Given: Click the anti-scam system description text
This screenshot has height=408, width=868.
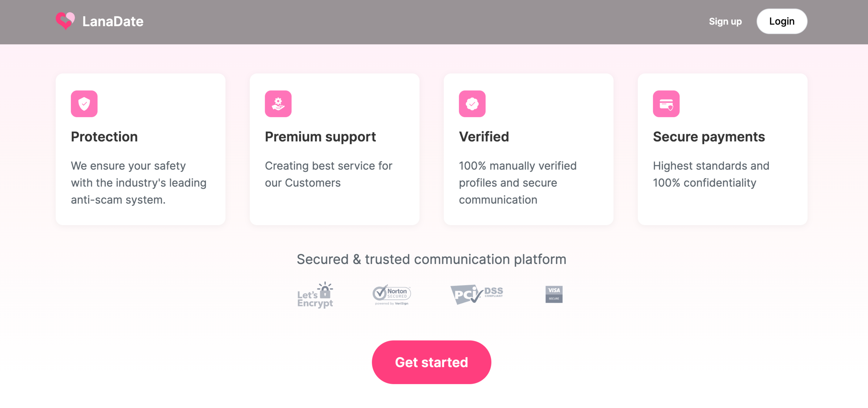Looking at the screenshot, I should tap(138, 183).
